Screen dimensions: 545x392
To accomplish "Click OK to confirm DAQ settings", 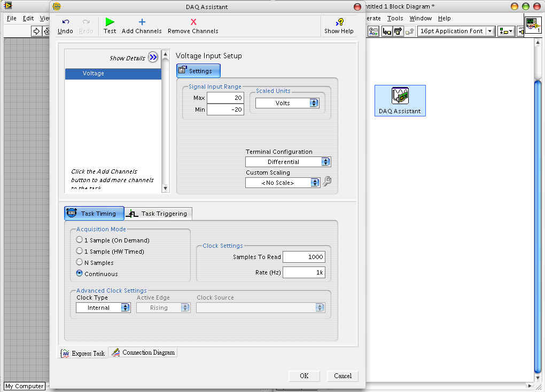I will [x=304, y=375].
